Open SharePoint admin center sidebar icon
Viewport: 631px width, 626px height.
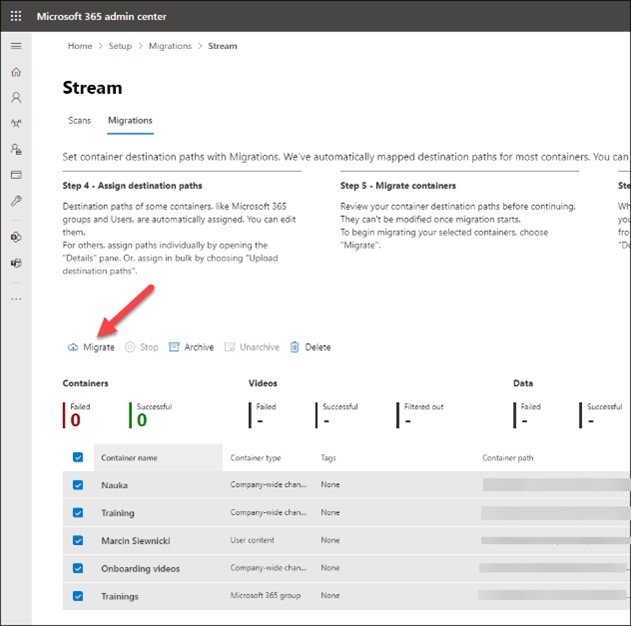pyautogui.click(x=16, y=238)
